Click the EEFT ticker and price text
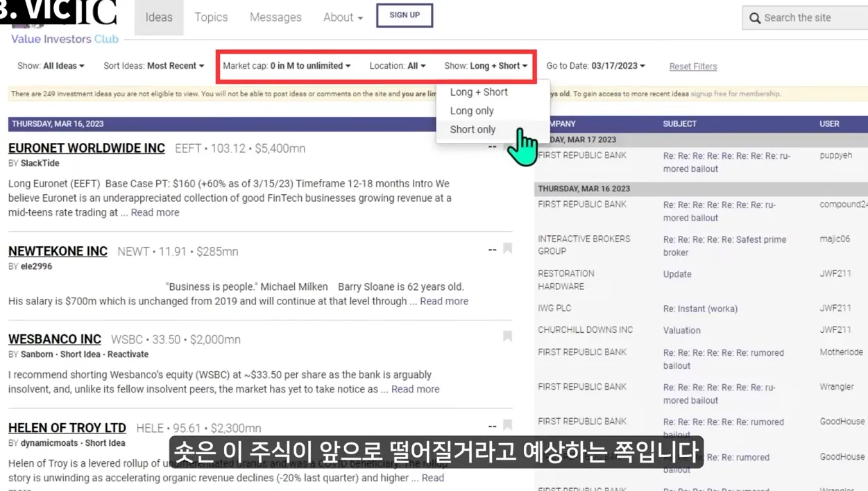 coord(240,148)
